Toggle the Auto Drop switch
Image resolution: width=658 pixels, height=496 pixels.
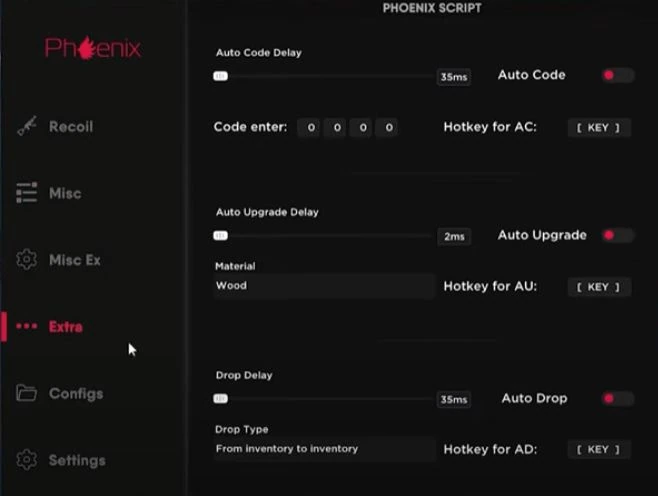tap(618, 398)
